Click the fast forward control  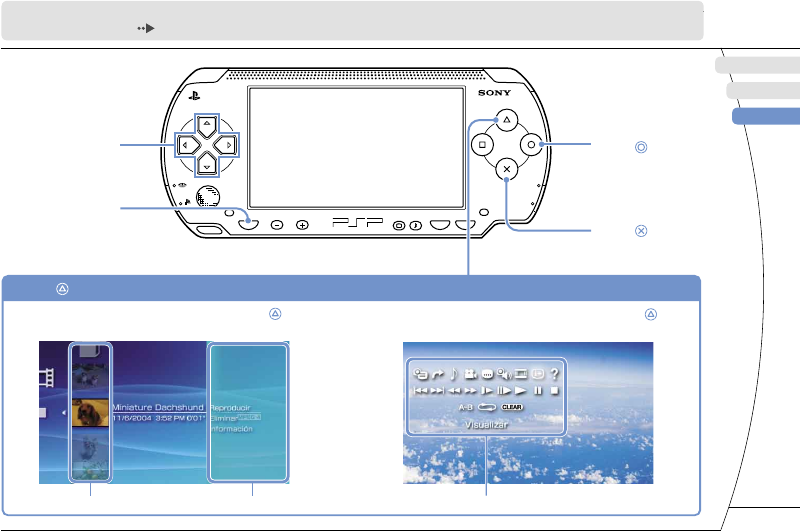(470, 391)
